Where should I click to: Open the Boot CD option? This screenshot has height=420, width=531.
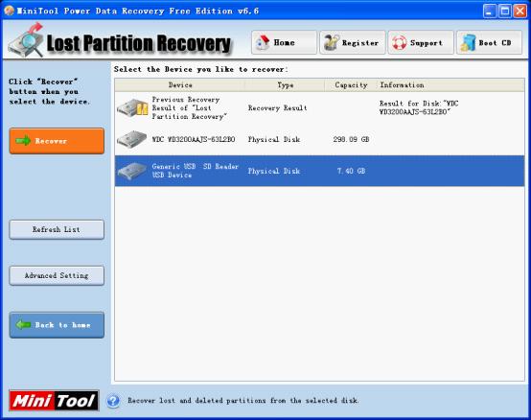(x=489, y=42)
